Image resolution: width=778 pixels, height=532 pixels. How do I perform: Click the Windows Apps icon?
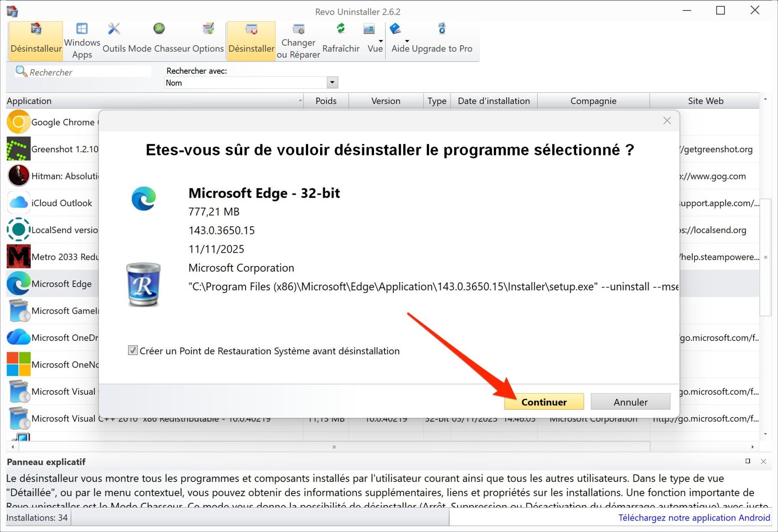point(82,28)
